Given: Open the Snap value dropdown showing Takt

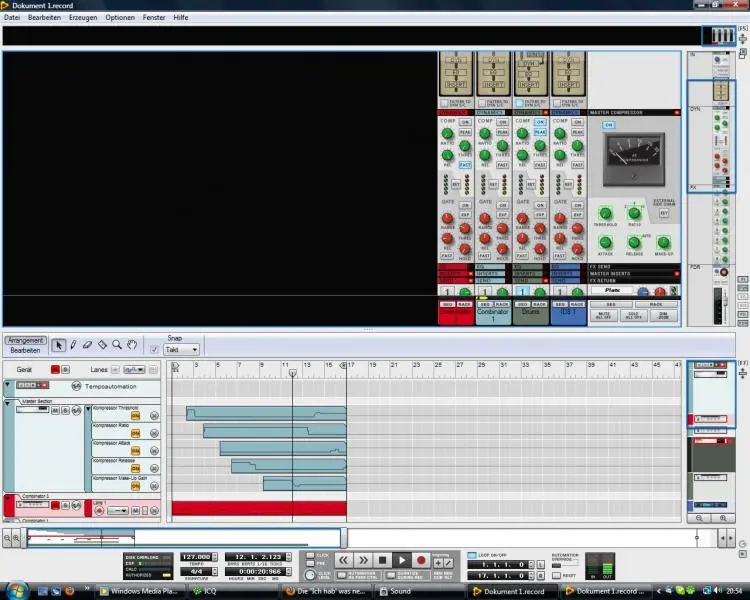Looking at the screenshot, I should (x=181, y=350).
